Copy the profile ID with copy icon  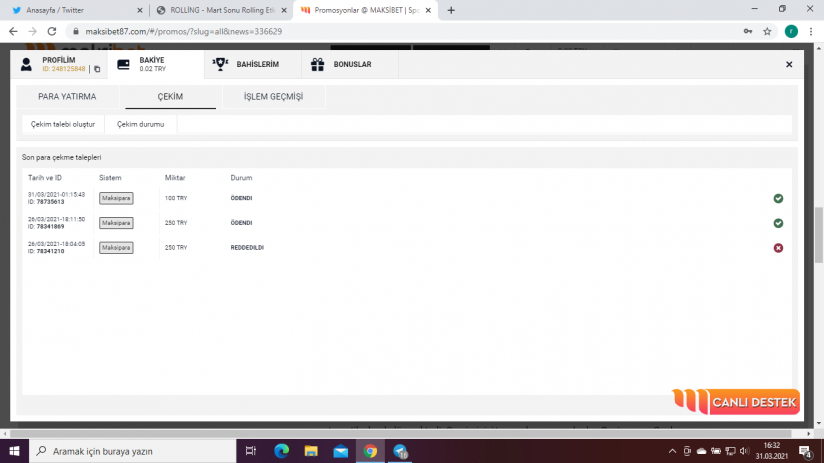(97, 69)
